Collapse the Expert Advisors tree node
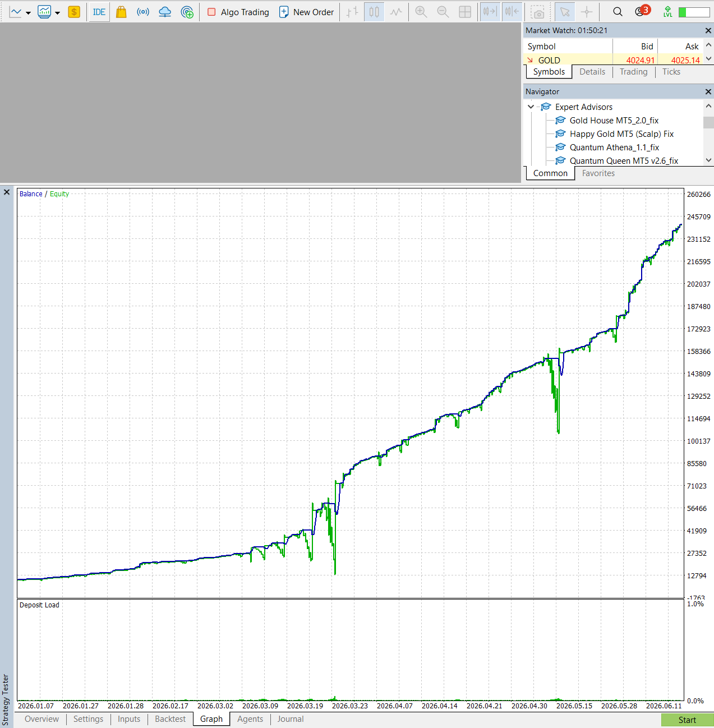 (x=531, y=107)
